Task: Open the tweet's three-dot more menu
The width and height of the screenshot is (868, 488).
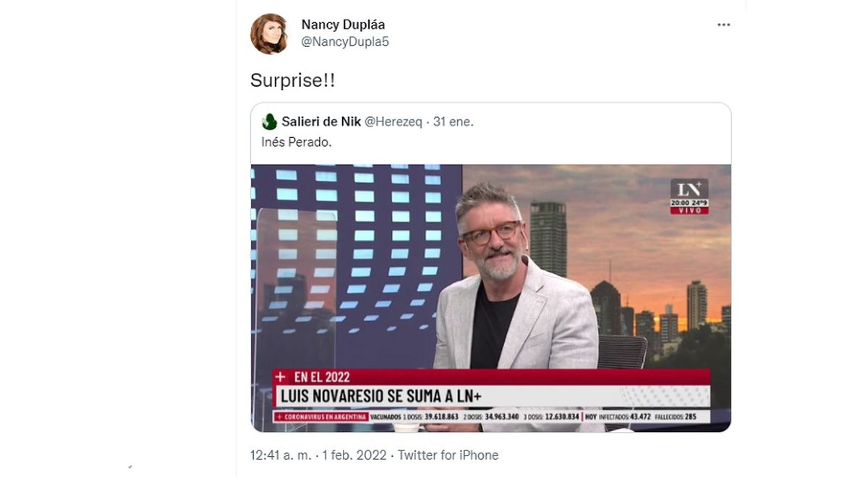Action: 723,25
